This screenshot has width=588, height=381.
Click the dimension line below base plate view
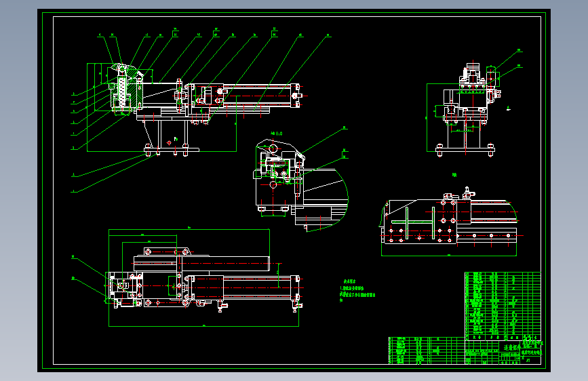(449, 256)
